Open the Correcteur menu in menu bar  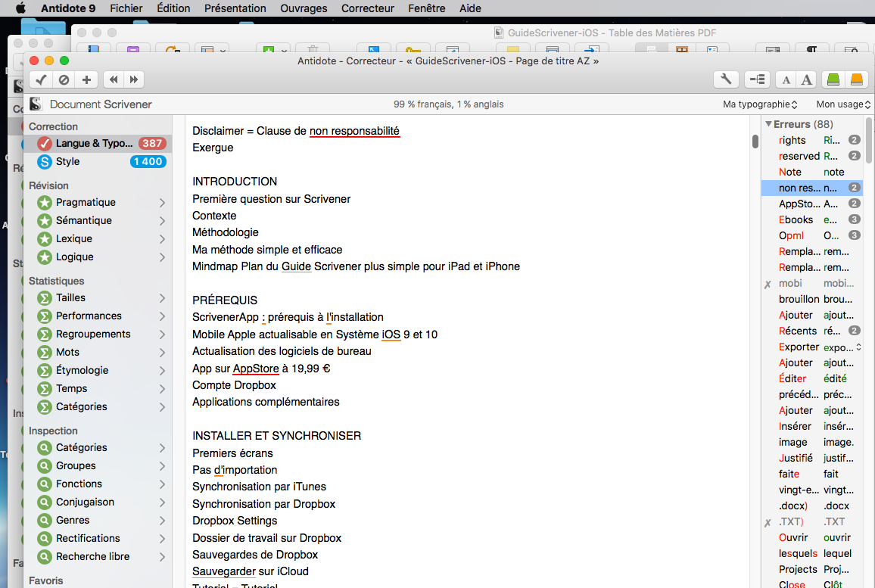(367, 8)
